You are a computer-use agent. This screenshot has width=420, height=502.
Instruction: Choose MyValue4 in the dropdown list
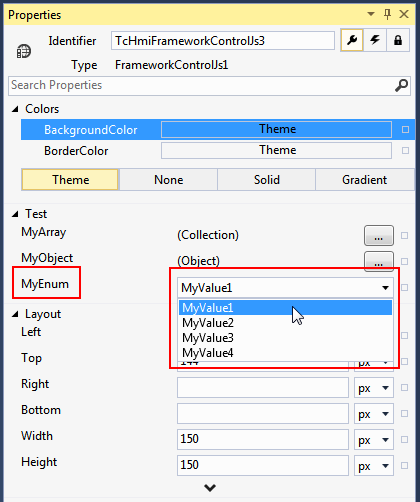[285, 353]
